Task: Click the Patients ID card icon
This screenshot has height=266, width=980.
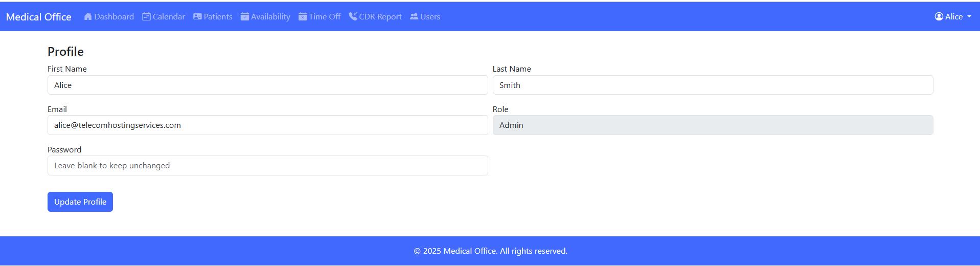Action: tap(197, 16)
